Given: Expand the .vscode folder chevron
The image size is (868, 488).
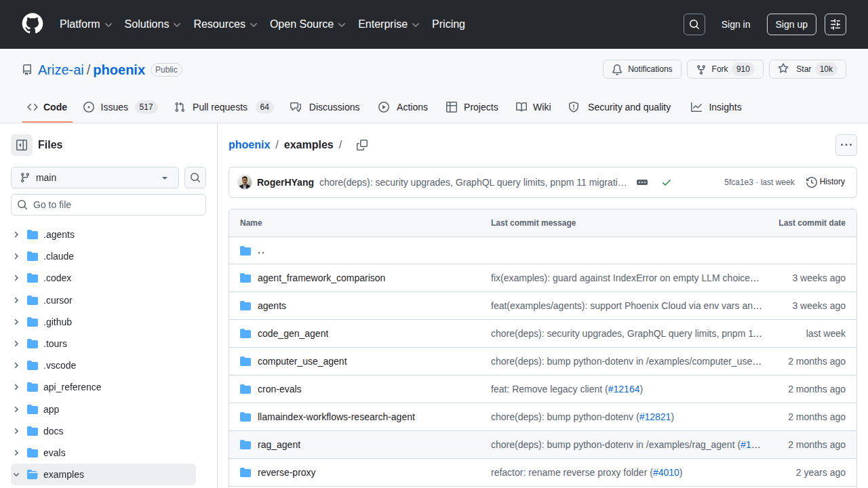Looking at the screenshot, I should pos(16,365).
